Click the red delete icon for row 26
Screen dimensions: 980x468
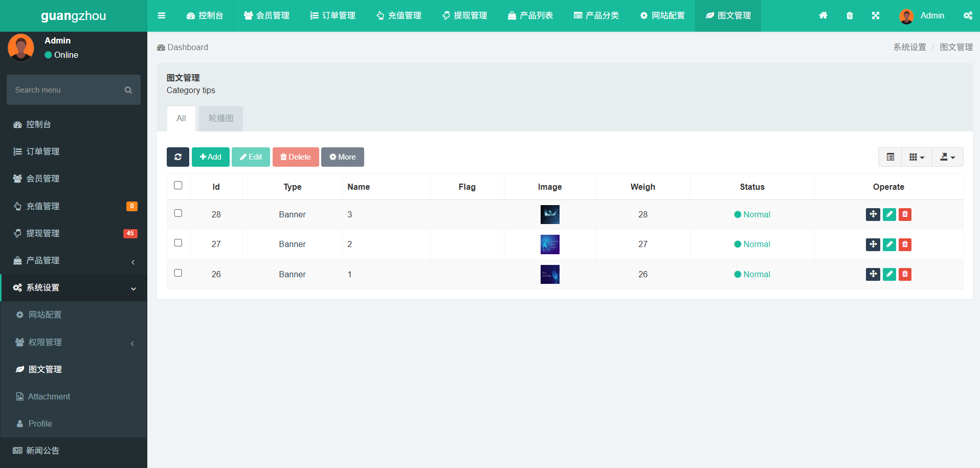pos(905,274)
